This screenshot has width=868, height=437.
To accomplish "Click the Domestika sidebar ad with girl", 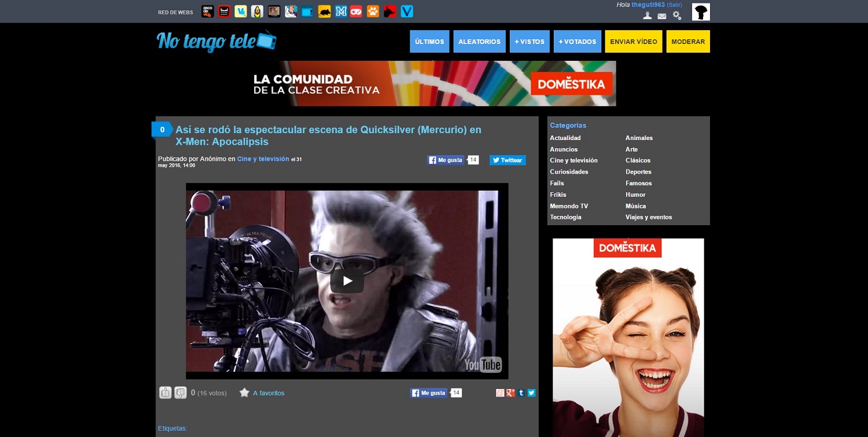I will coord(628,337).
